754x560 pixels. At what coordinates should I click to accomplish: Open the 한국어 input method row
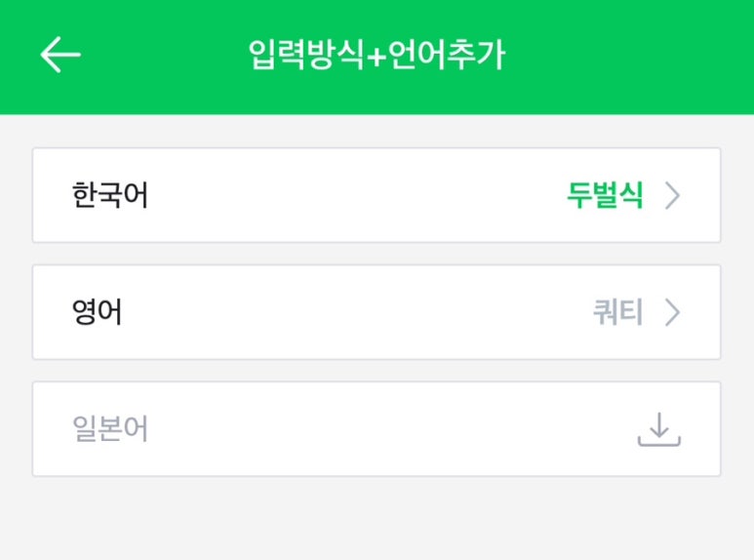(x=377, y=195)
